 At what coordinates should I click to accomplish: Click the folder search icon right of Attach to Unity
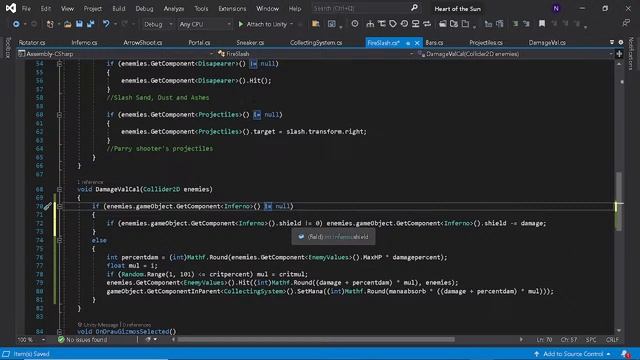coord(316,24)
